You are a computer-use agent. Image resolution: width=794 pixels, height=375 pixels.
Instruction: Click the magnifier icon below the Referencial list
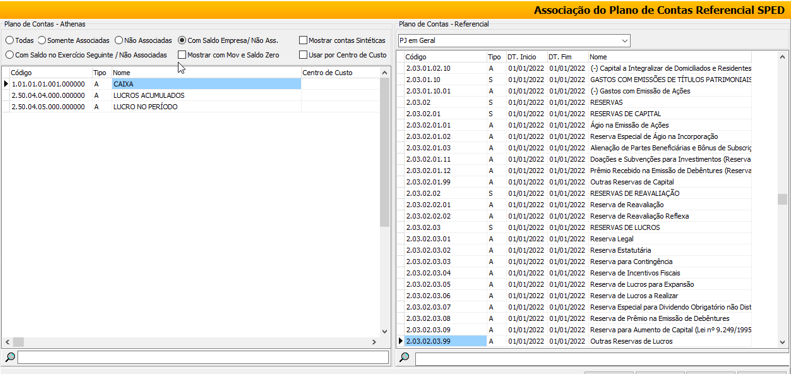coord(404,357)
